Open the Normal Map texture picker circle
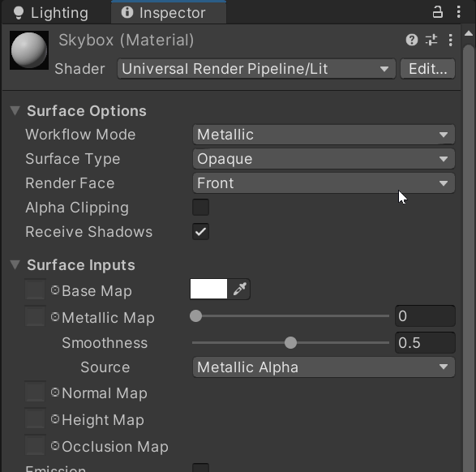Viewport: 476px width, 472px height. tap(55, 393)
